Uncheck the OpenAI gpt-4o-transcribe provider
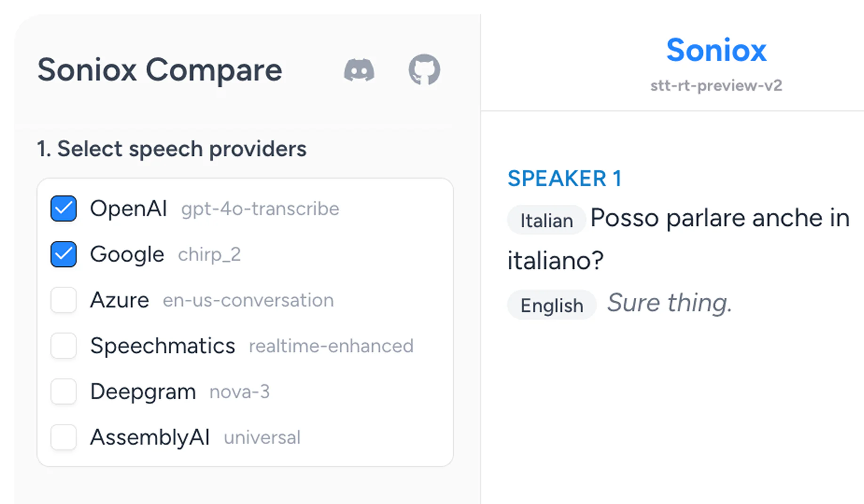Image resolution: width=864 pixels, height=504 pixels. pos(64,208)
